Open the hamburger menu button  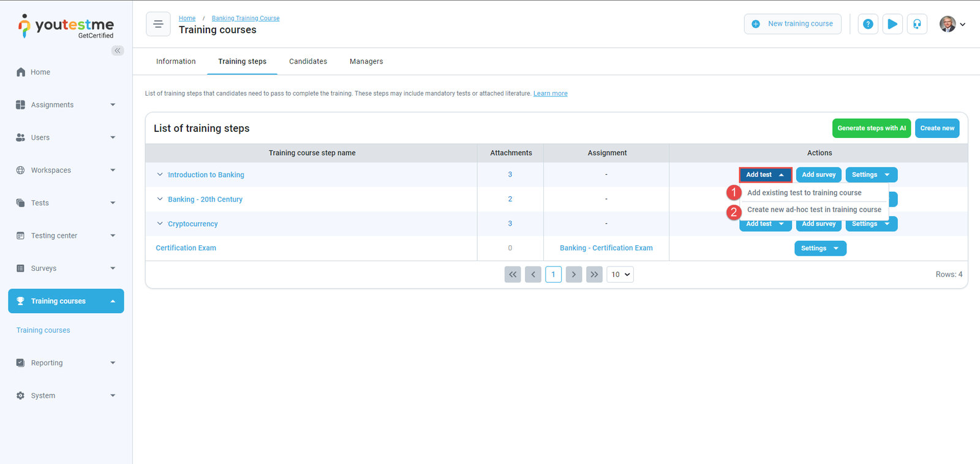point(158,24)
